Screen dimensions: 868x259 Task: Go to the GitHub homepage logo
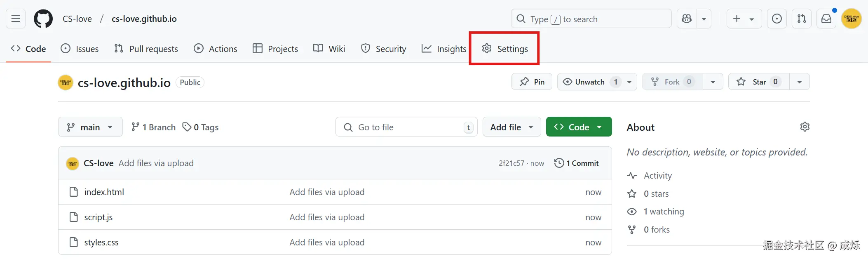click(43, 19)
